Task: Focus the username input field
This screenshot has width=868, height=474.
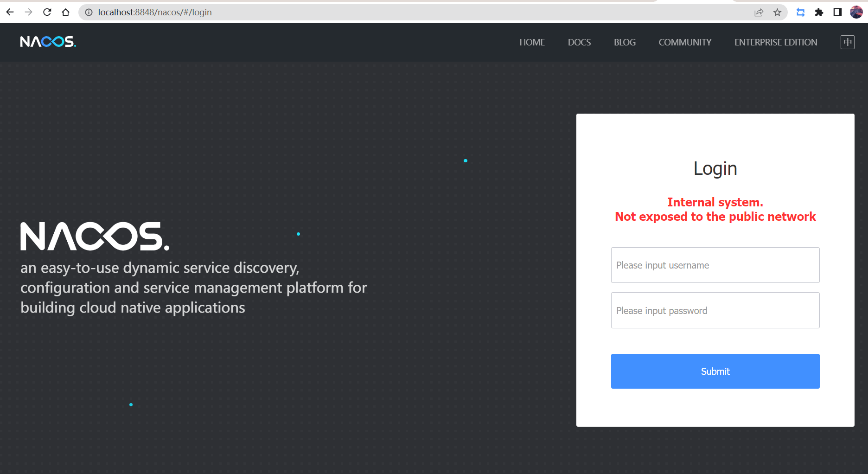Action: [715, 265]
